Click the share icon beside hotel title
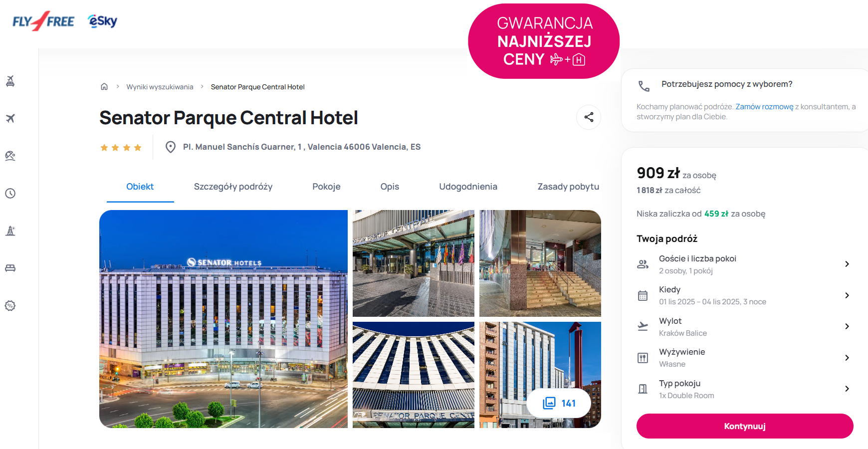868x449 pixels. [x=589, y=117]
